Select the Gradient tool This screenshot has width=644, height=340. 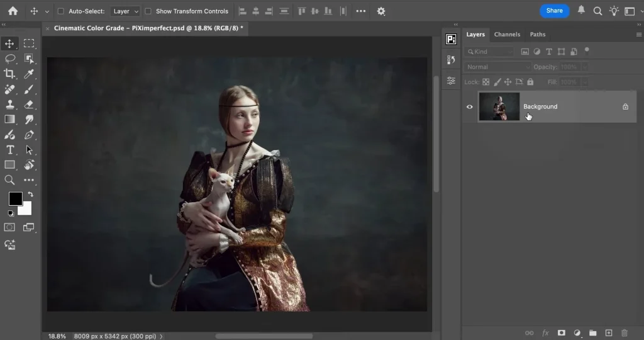(x=9, y=120)
